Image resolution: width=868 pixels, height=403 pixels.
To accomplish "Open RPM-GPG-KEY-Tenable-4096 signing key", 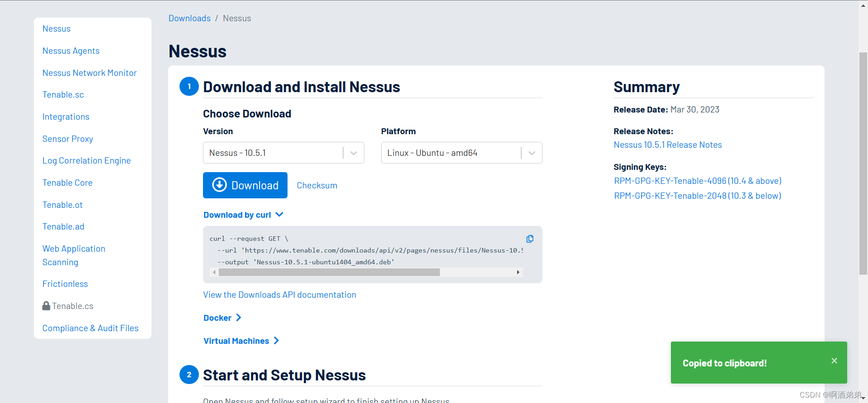I will coord(698,181).
